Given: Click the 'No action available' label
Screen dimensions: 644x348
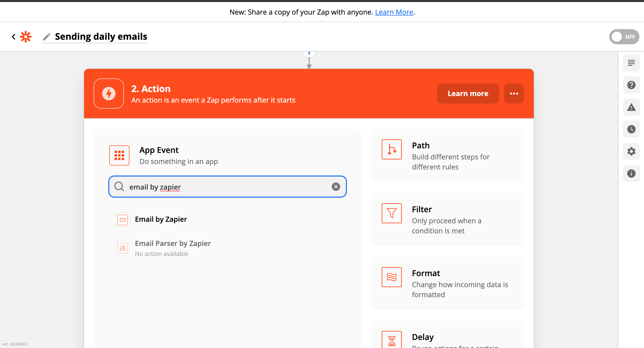Looking at the screenshot, I should 162,254.
